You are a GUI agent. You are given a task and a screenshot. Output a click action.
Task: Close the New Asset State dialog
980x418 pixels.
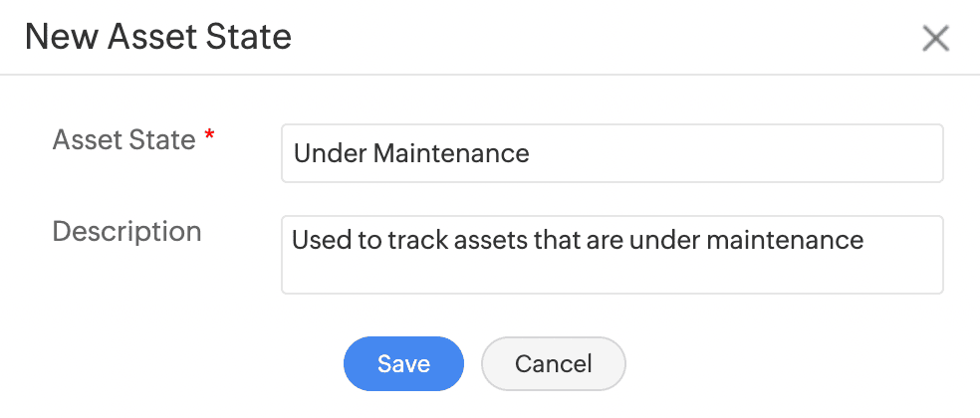click(935, 39)
